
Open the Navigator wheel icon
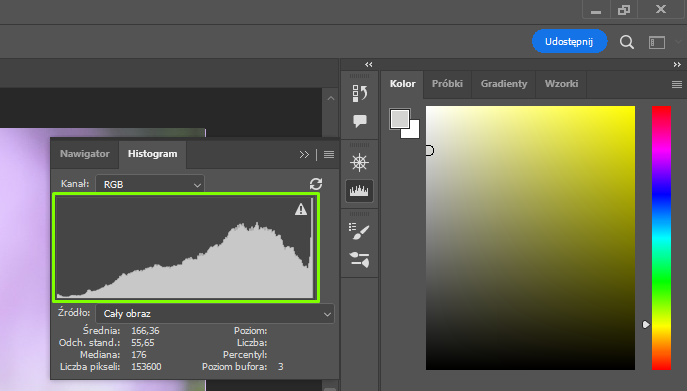[x=359, y=163]
